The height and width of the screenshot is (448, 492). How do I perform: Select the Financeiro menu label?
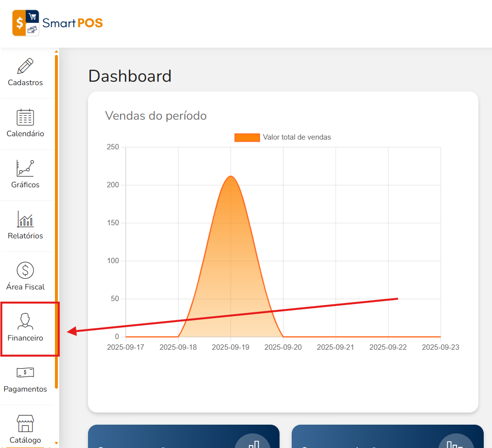(x=25, y=338)
